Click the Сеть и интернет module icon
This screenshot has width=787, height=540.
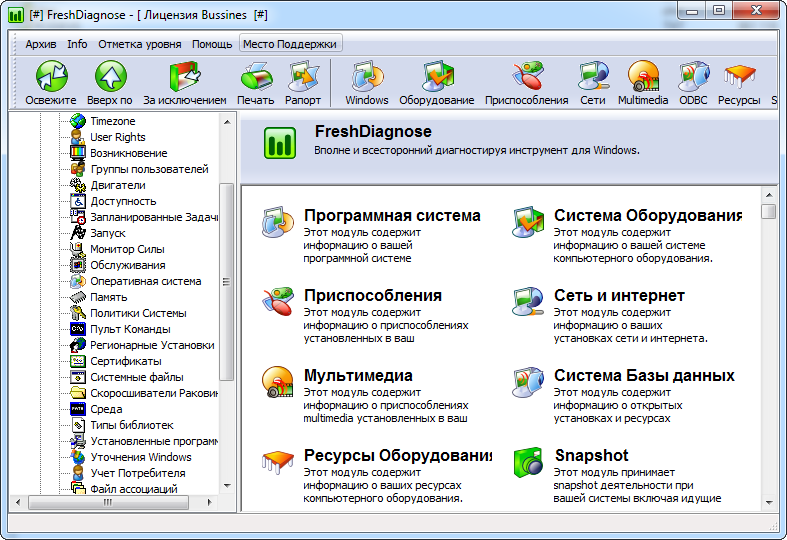(528, 302)
